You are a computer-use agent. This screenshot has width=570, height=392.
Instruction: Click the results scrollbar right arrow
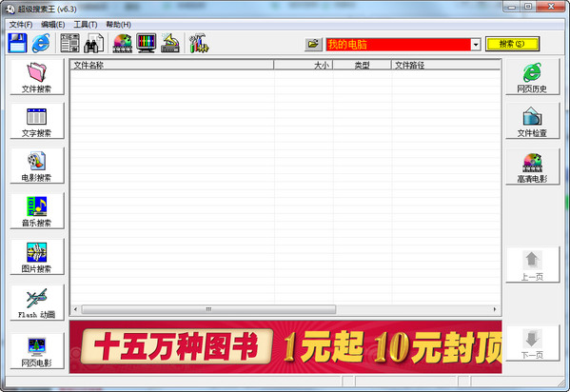pos(495,309)
